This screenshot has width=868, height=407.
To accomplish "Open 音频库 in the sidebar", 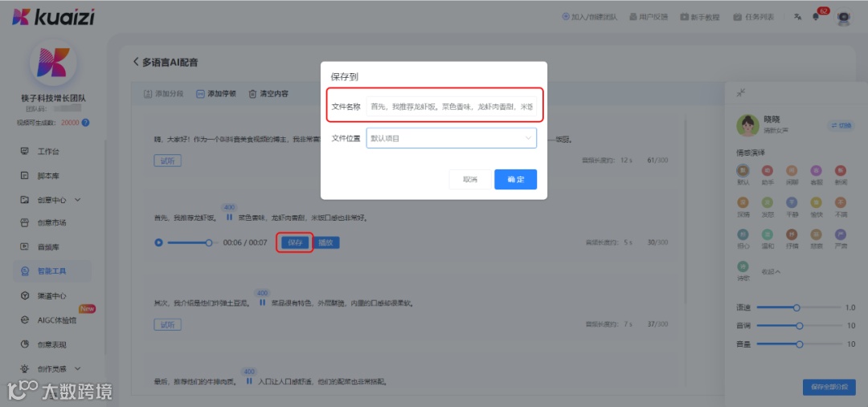I will [x=47, y=246].
